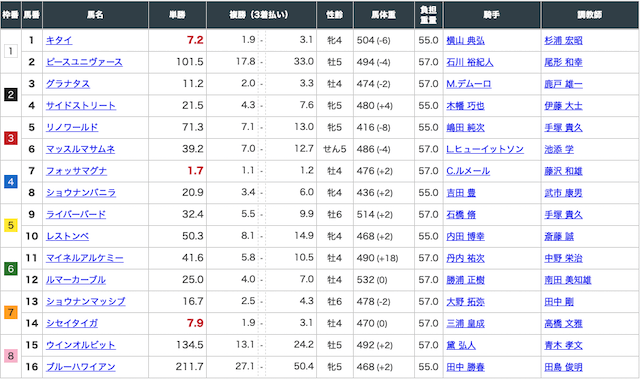Screen dimensions: 640x379
Task: Open horse link ブルーハワイアン
Action: coord(80,367)
